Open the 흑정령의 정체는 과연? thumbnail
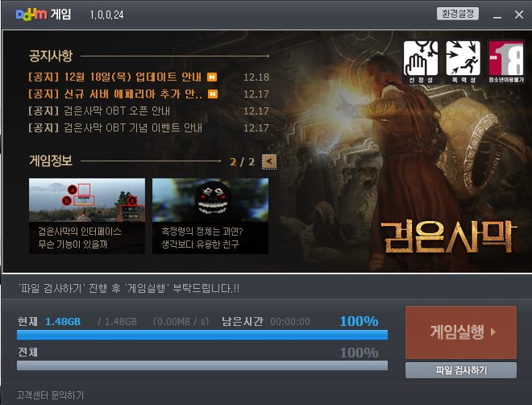 point(210,216)
